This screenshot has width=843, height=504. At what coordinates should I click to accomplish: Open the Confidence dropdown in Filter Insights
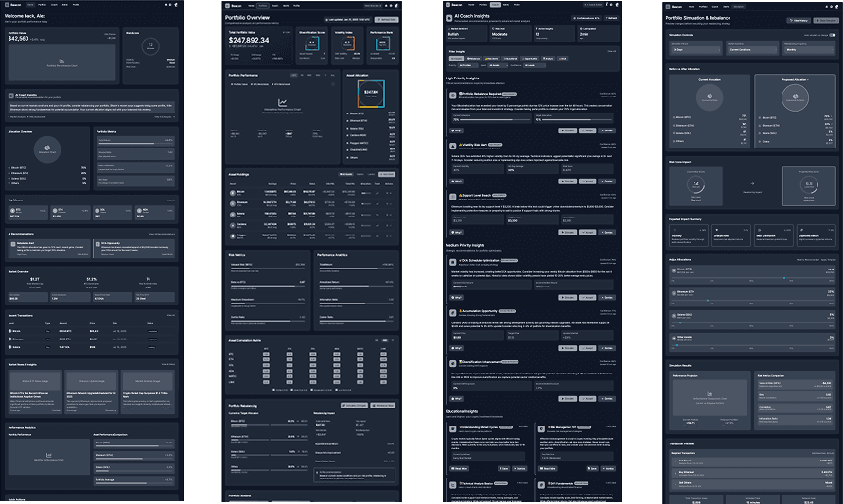[534, 65]
